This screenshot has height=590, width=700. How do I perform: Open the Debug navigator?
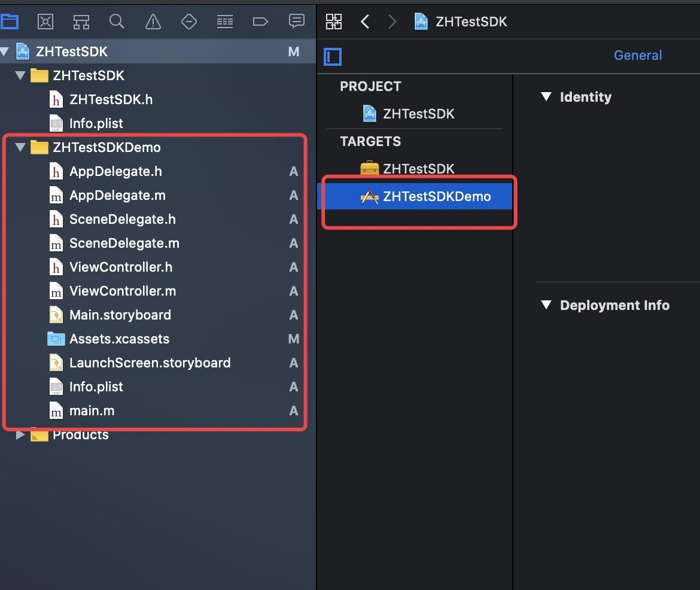point(224,21)
